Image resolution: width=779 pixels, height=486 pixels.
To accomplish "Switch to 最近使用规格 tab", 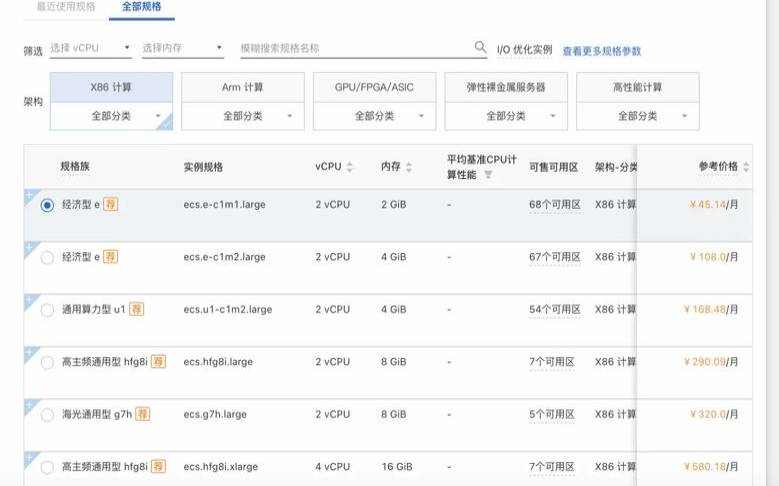I will click(66, 7).
